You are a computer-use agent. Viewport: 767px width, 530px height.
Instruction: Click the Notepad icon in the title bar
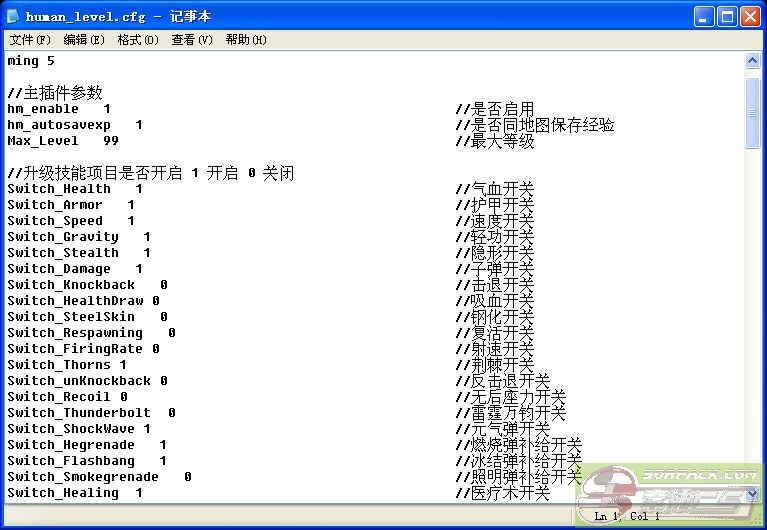pyautogui.click(x=14, y=16)
